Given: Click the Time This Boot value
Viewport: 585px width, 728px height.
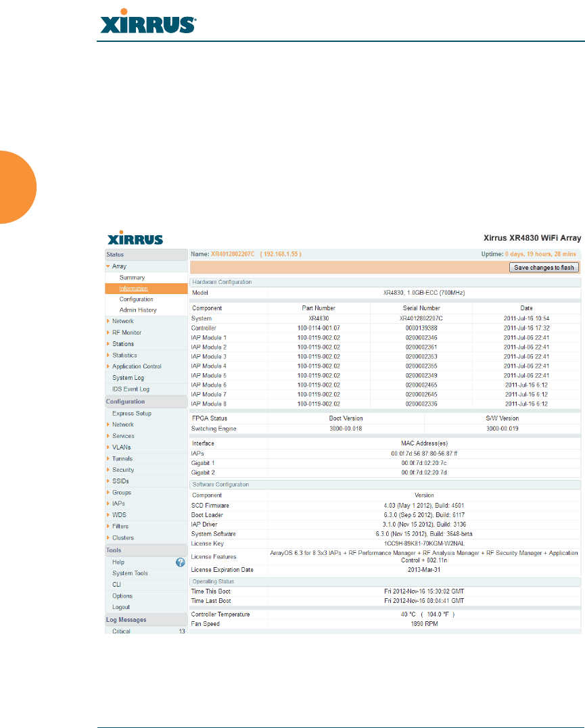Looking at the screenshot, I should tap(424, 591).
